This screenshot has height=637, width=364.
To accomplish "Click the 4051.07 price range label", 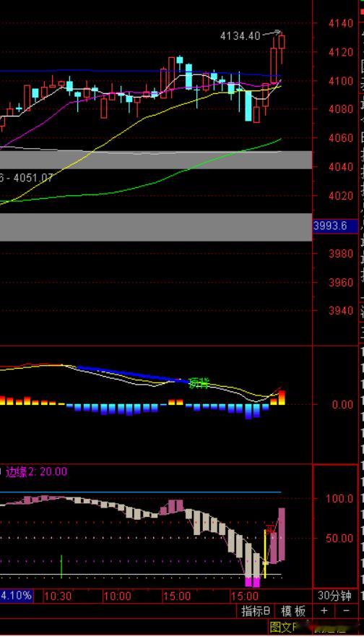I will [x=33, y=178].
